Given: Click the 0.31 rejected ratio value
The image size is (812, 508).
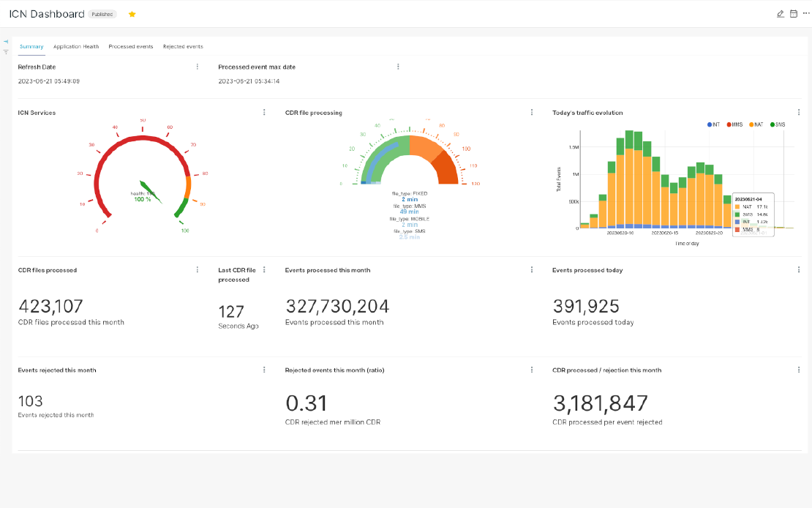Looking at the screenshot, I should coord(307,403).
